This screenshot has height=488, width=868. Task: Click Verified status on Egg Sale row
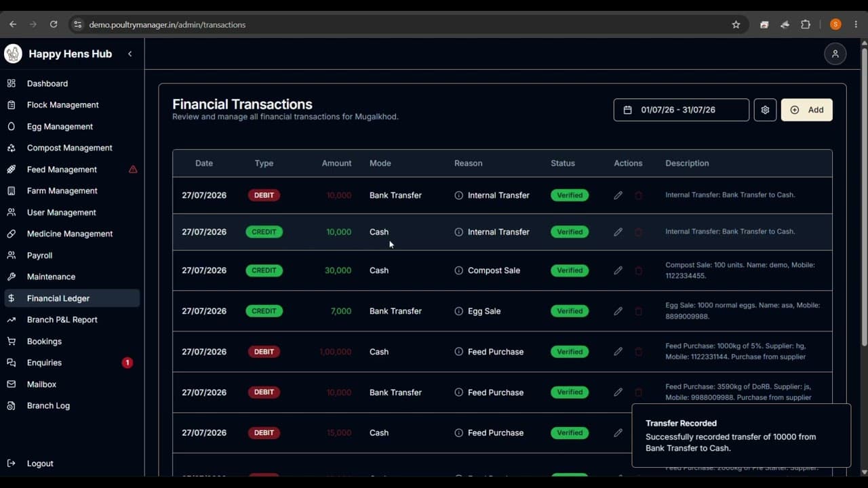(x=570, y=311)
